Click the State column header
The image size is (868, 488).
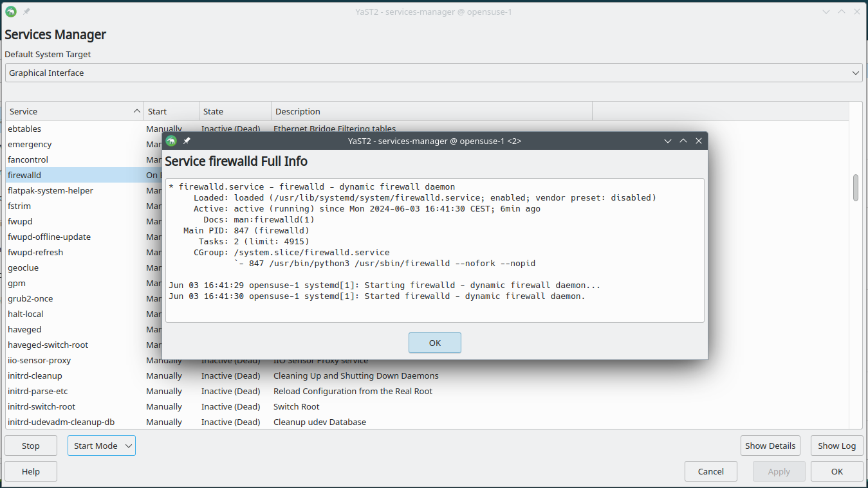[235, 111]
